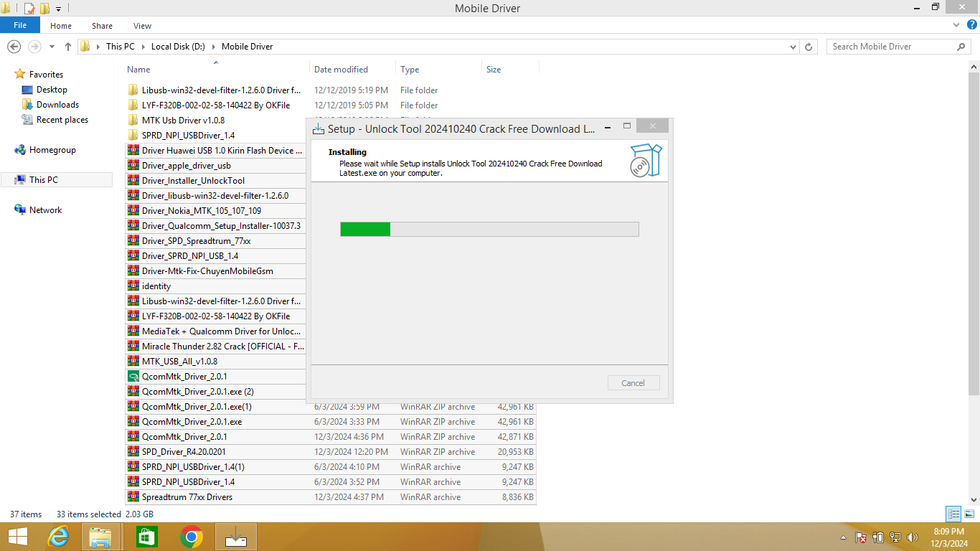Image resolution: width=980 pixels, height=551 pixels.
Task: Switch to details view layout
Action: coord(953,514)
